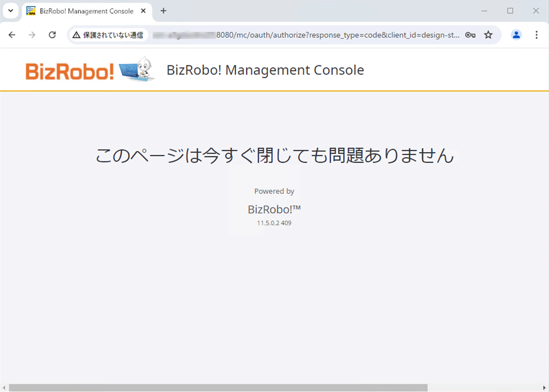Click the browser back arrow

tap(12, 35)
